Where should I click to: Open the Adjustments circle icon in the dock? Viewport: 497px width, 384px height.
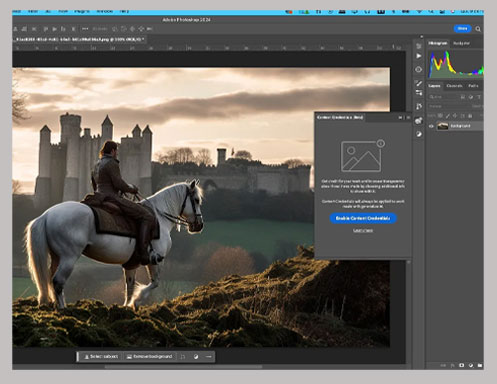[419, 134]
